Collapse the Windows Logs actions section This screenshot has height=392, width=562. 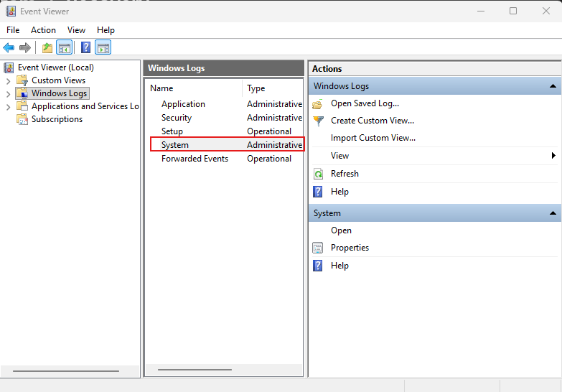[x=553, y=86]
